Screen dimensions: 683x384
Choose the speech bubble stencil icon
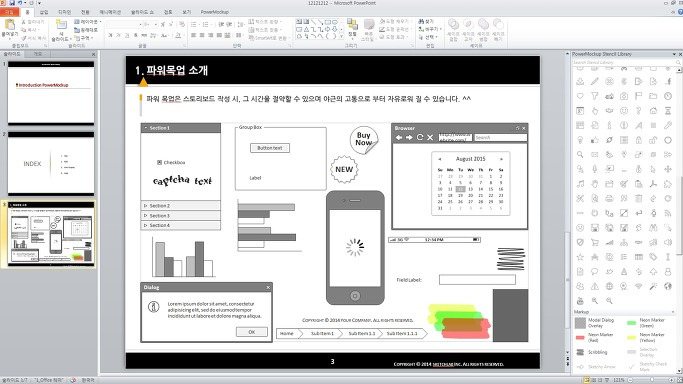(595, 272)
